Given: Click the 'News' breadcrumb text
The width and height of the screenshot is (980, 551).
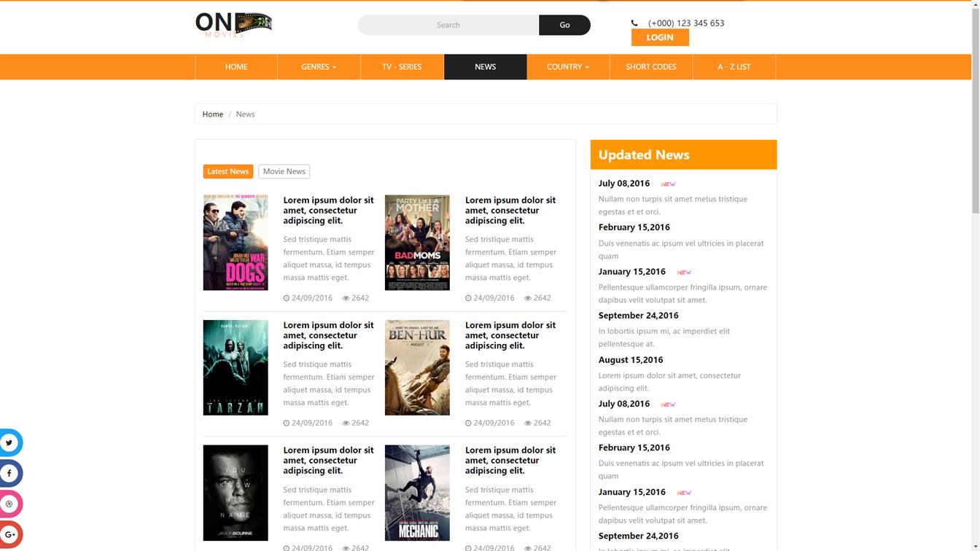Looking at the screenshot, I should [246, 114].
